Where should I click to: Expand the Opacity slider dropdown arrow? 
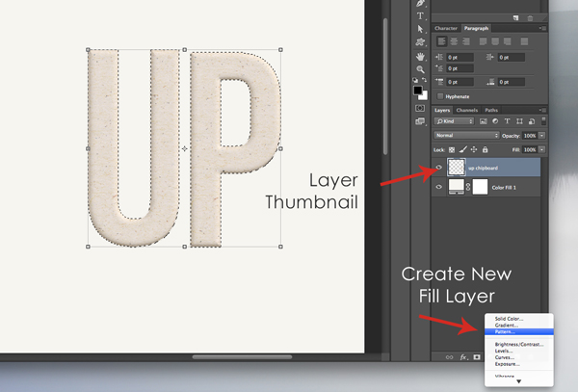point(542,136)
